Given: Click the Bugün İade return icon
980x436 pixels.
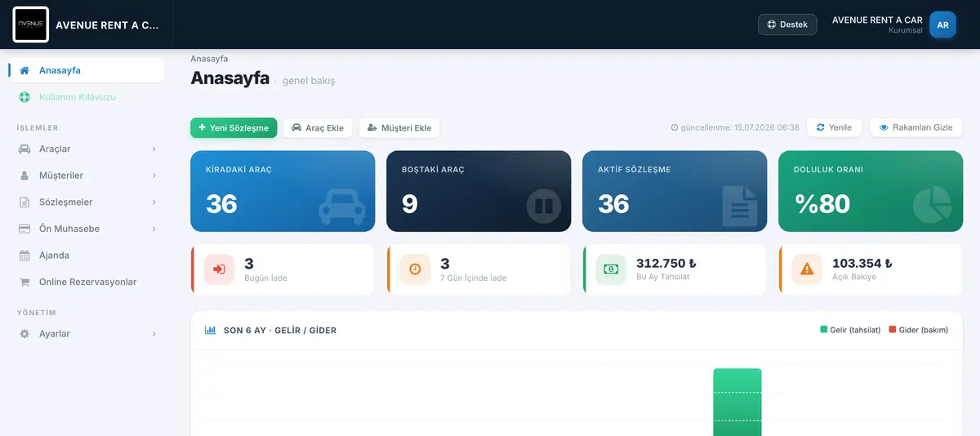Looking at the screenshot, I should pos(219,269).
